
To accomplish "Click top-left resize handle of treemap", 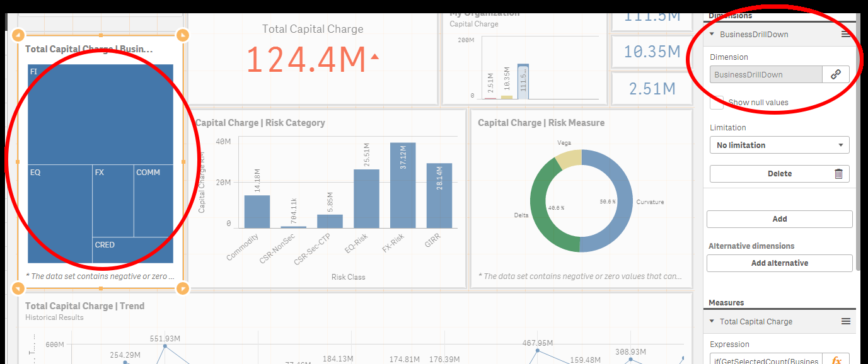I will [18, 35].
